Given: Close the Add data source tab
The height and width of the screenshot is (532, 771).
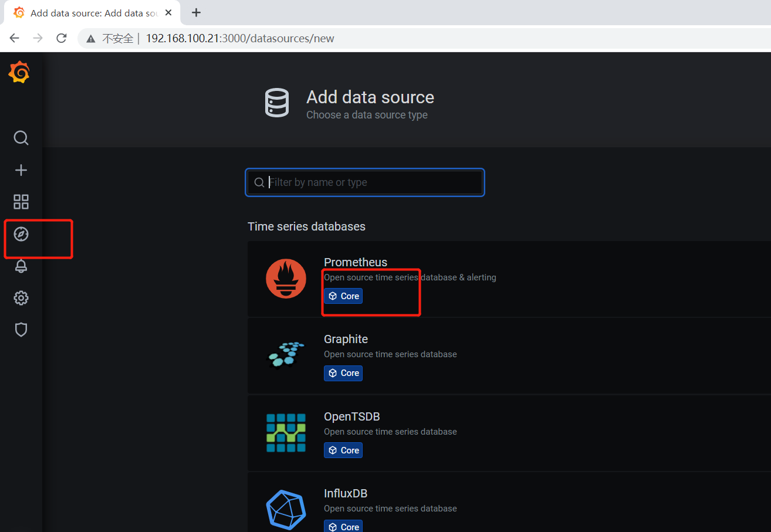Looking at the screenshot, I should [170, 13].
